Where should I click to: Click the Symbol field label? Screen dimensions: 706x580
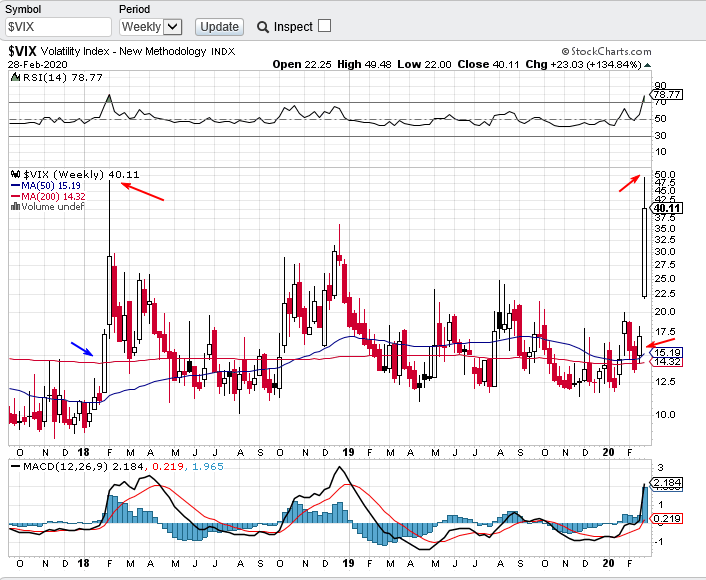pos(23,9)
